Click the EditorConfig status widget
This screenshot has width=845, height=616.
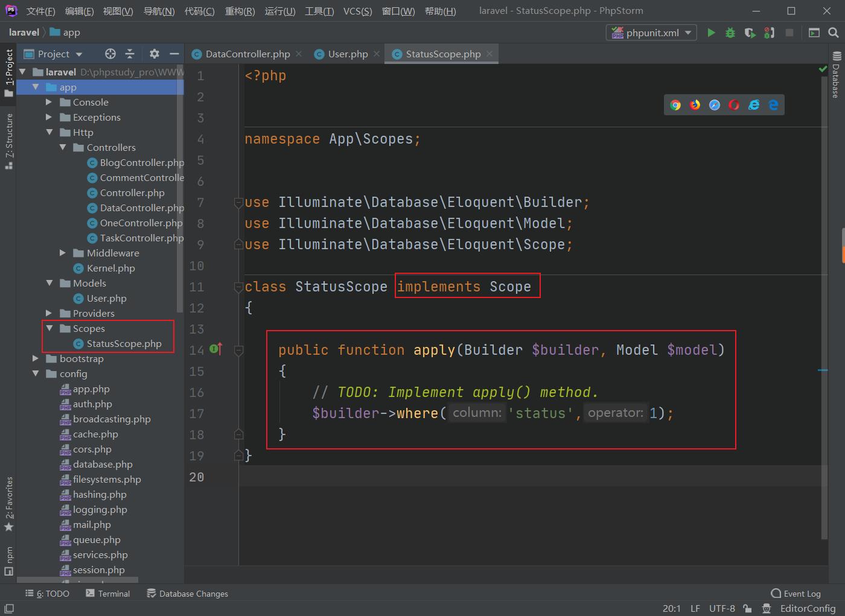[x=808, y=608]
